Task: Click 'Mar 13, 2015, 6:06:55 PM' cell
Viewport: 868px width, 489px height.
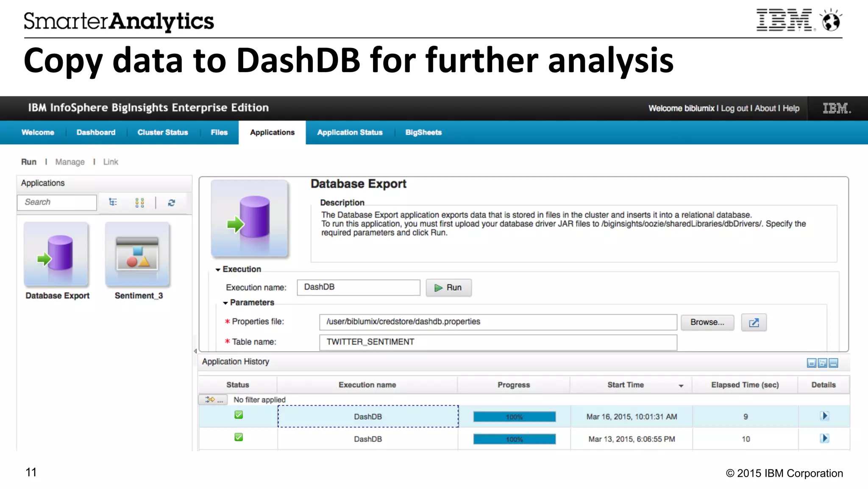Action: pos(632,439)
